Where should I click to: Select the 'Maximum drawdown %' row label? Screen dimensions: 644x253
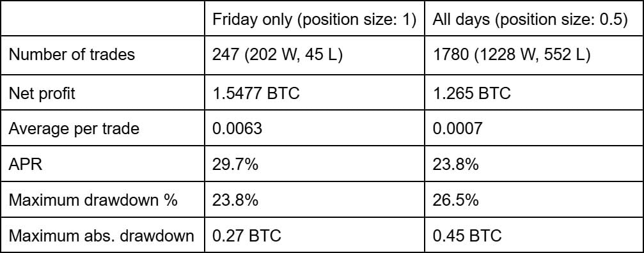(102, 201)
